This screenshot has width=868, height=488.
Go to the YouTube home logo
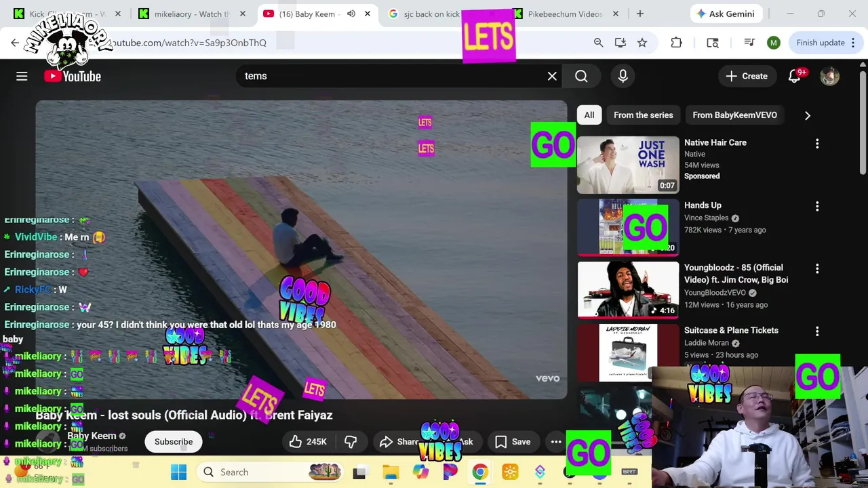73,76
